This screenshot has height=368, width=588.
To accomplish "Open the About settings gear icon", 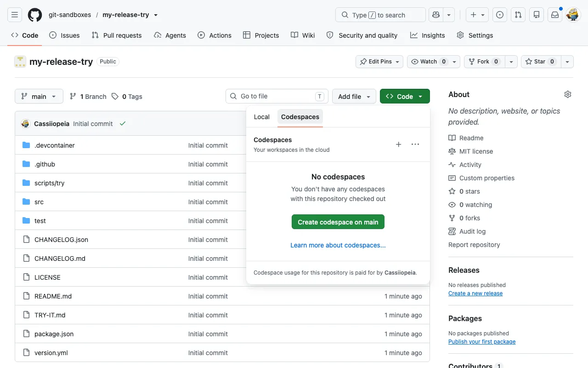I will point(568,94).
